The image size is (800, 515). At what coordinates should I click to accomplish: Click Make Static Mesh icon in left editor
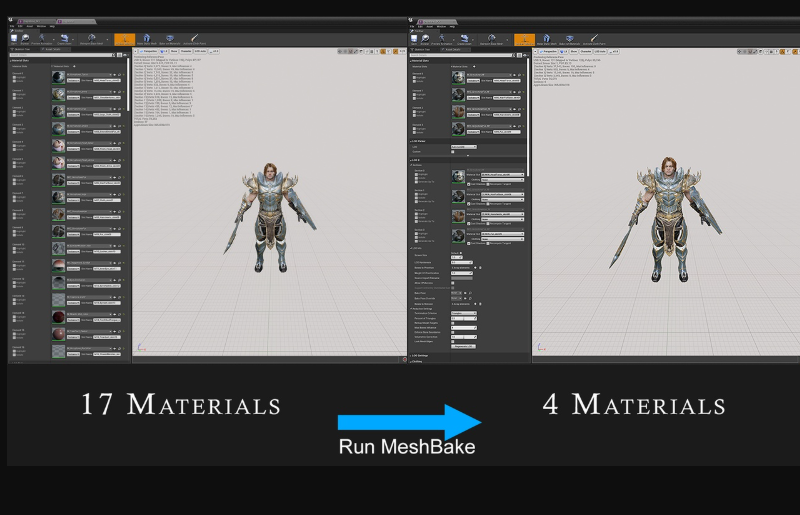[147, 38]
